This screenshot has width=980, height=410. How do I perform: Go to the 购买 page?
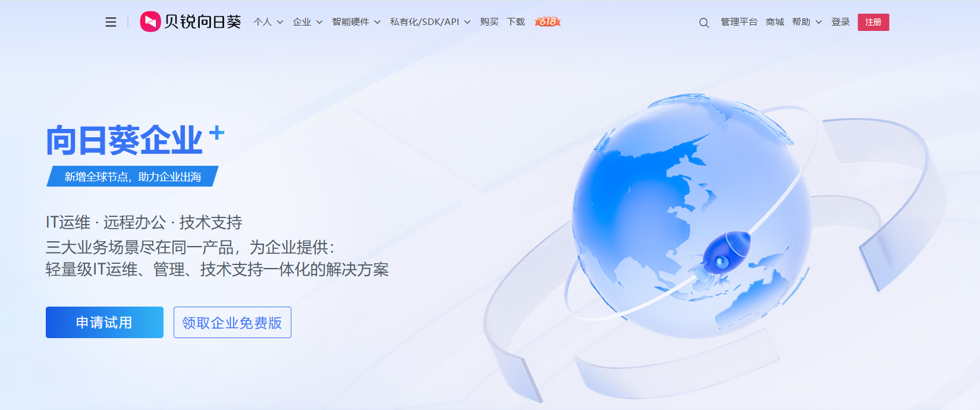point(489,22)
